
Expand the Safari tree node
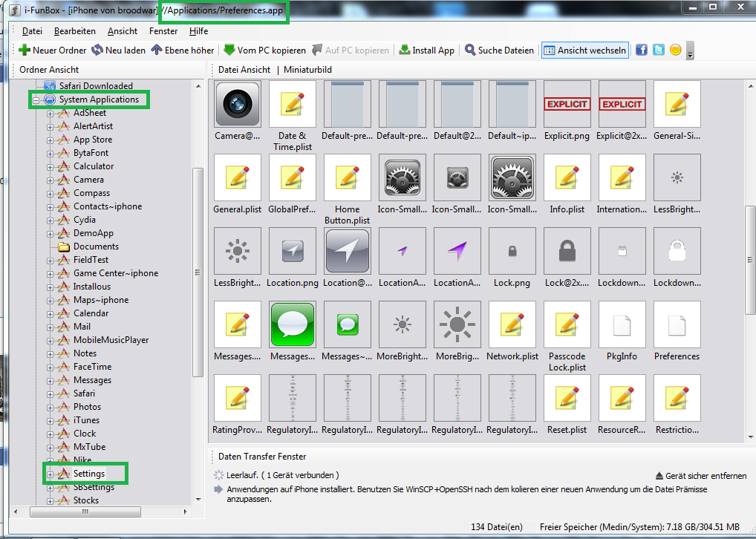click(x=50, y=394)
